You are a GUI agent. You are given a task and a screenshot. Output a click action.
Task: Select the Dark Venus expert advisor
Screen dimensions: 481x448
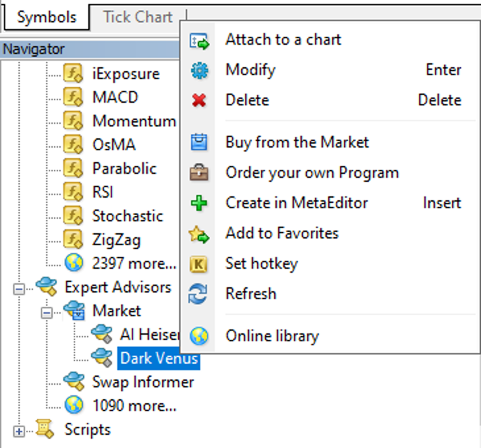click(159, 358)
